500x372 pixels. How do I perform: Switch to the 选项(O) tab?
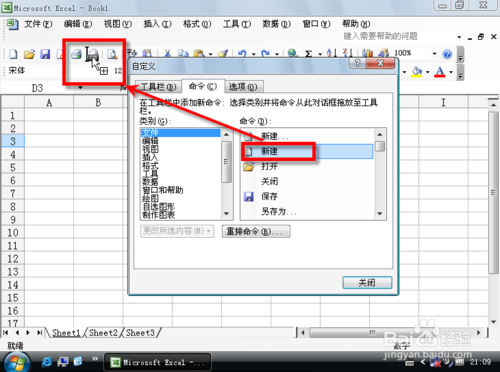coord(244,87)
